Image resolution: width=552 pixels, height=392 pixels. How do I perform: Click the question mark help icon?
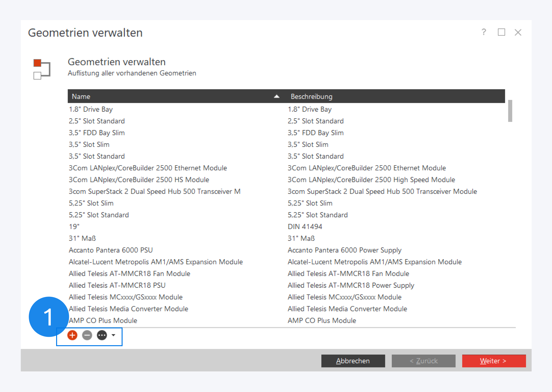(483, 32)
